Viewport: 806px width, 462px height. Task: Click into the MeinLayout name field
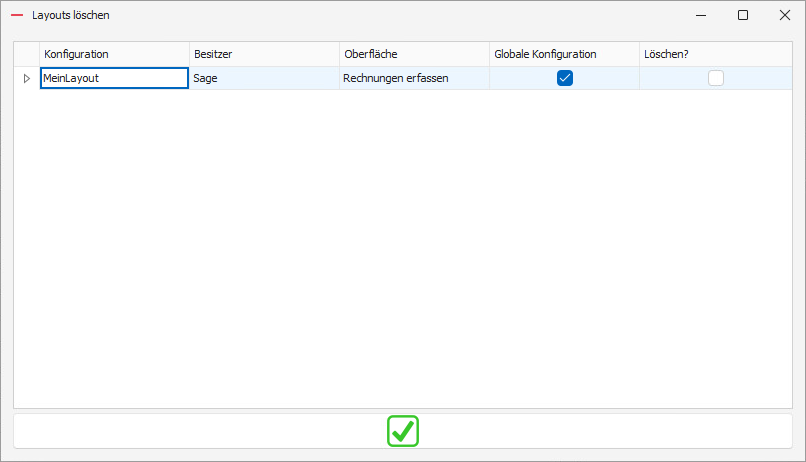point(114,78)
